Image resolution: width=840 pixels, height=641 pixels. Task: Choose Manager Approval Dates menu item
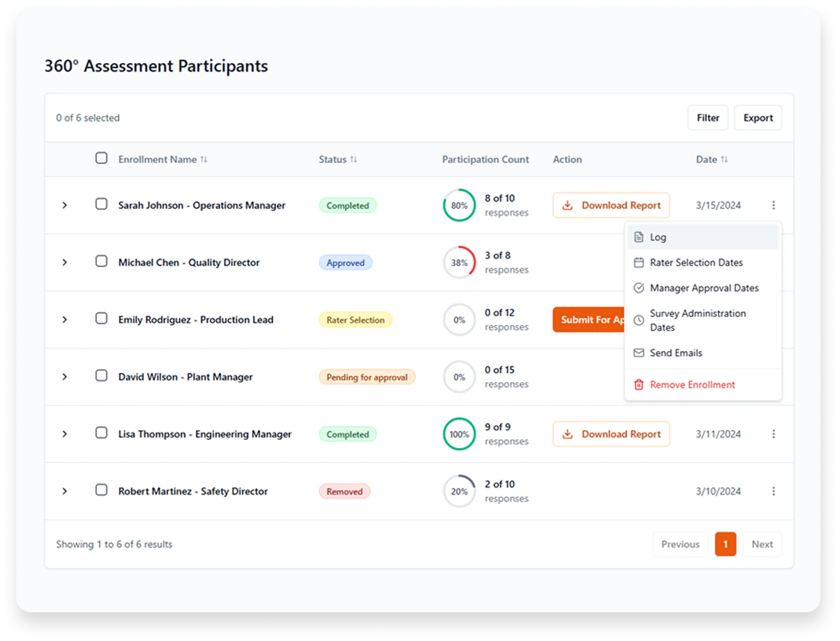click(703, 288)
